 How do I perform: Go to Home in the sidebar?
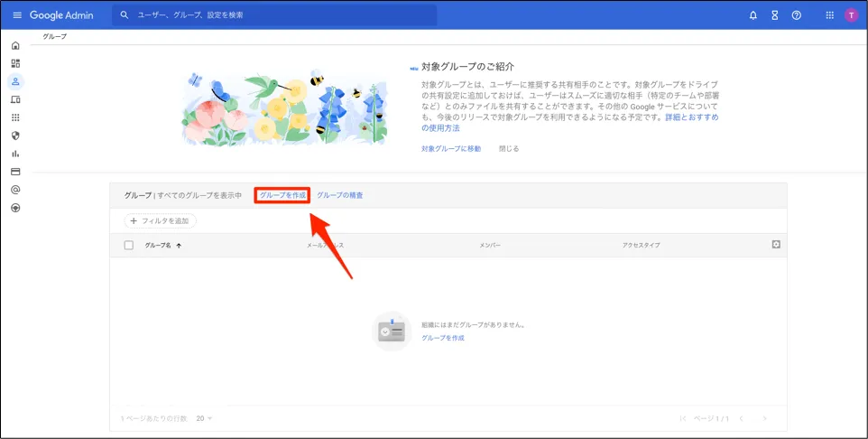(x=15, y=45)
